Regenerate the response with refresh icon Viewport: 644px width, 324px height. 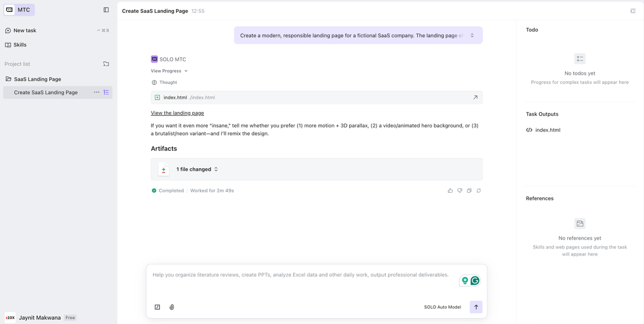[x=479, y=191]
